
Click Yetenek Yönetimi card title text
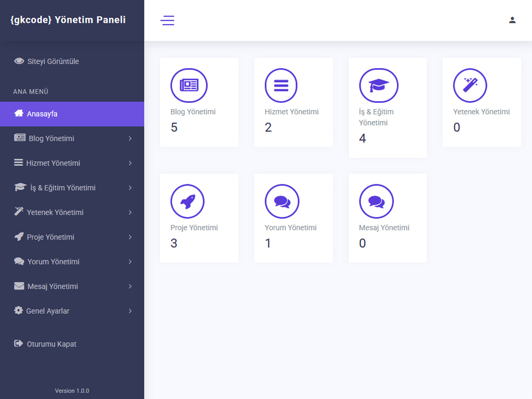point(481,112)
